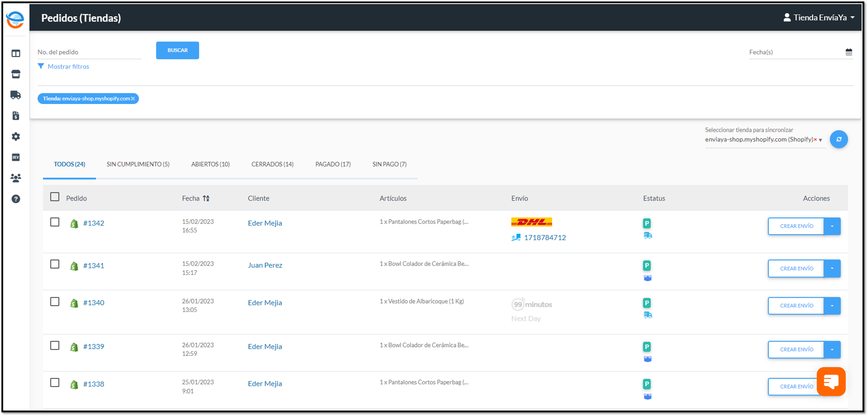Click the blue sync refresh button
The image size is (868, 416).
838,139
